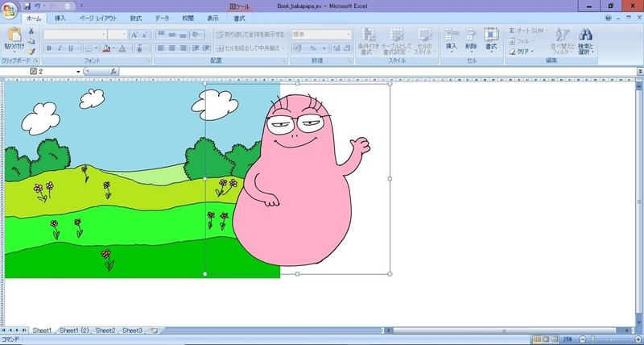Switch to the データ (Data) ribbon tab
The width and height of the screenshot is (644, 345).
pos(162,19)
